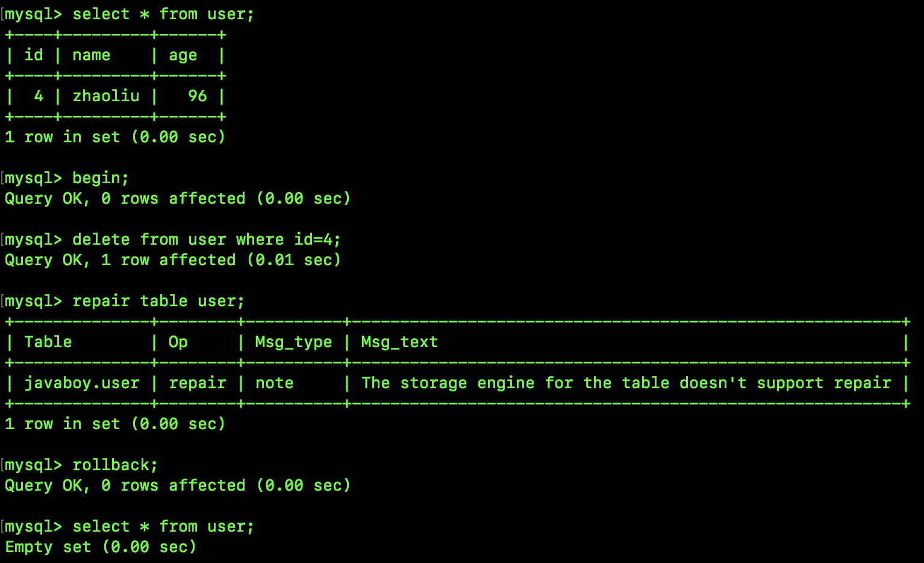Click the 'Empty set (0.00 sec)' result line

(101, 547)
